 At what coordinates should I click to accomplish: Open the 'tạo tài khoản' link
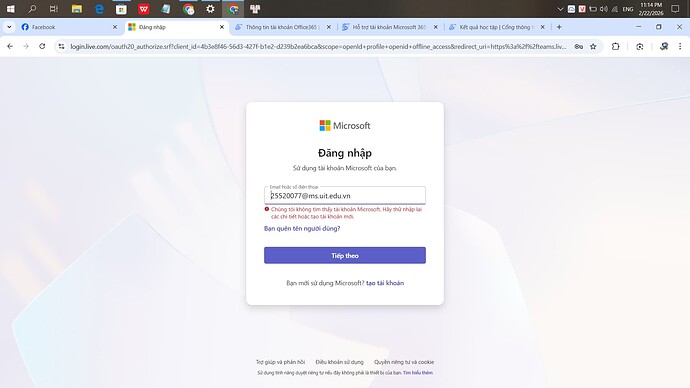click(385, 283)
